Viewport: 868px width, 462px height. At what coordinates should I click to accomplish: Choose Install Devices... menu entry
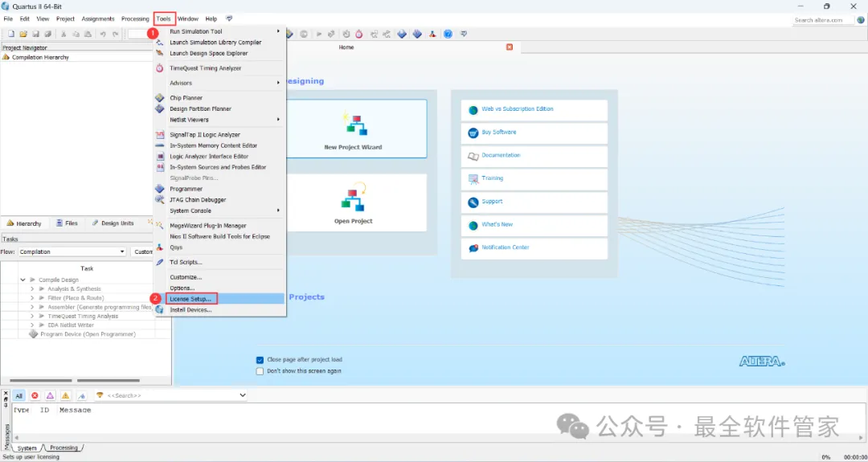click(x=219, y=310)
